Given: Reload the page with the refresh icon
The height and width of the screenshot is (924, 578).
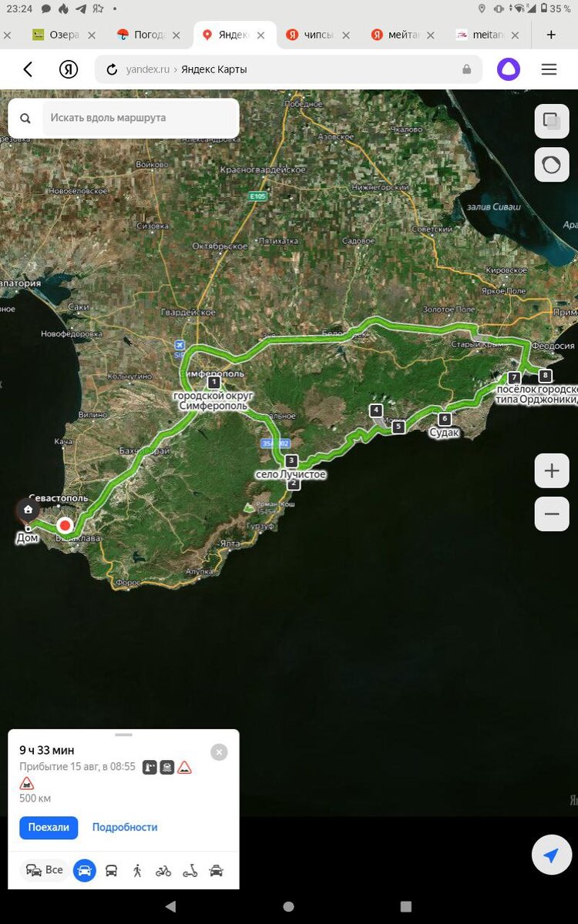Looking at the screenshot, I should pyautogui.click(x=112, y=69).
